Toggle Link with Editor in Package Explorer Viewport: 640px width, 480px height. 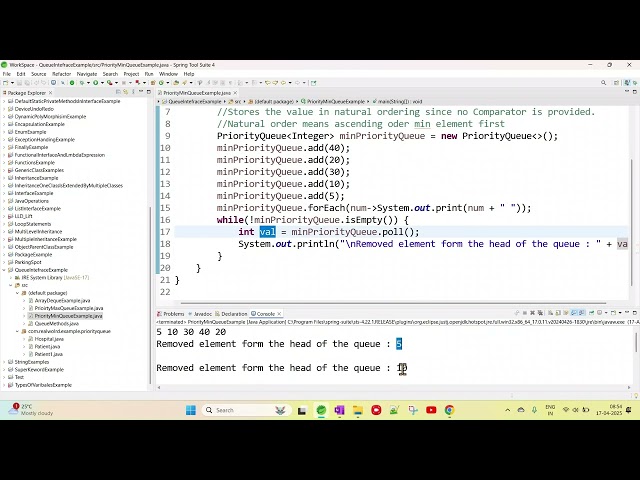coord(126,92)
